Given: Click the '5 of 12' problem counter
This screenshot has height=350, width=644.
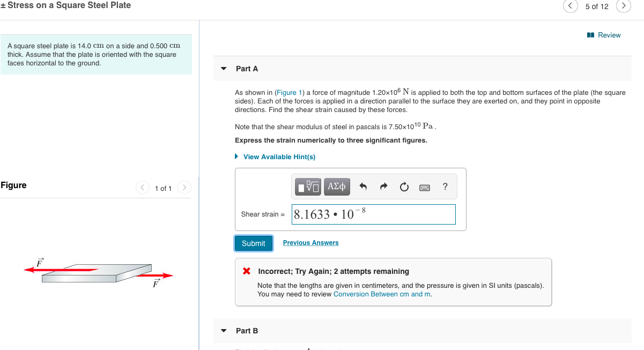Looking at the screenshot, I should click(x=597, y=6).
